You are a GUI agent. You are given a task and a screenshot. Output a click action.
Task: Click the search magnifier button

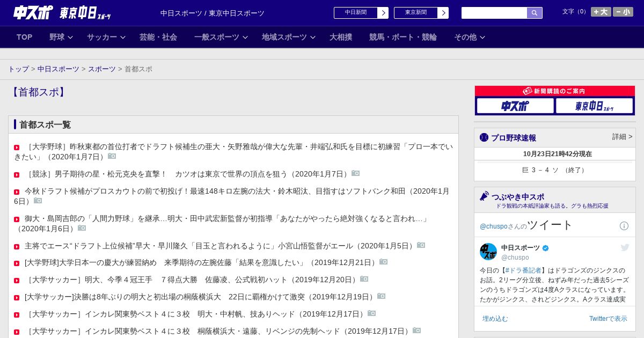point(535,13)
